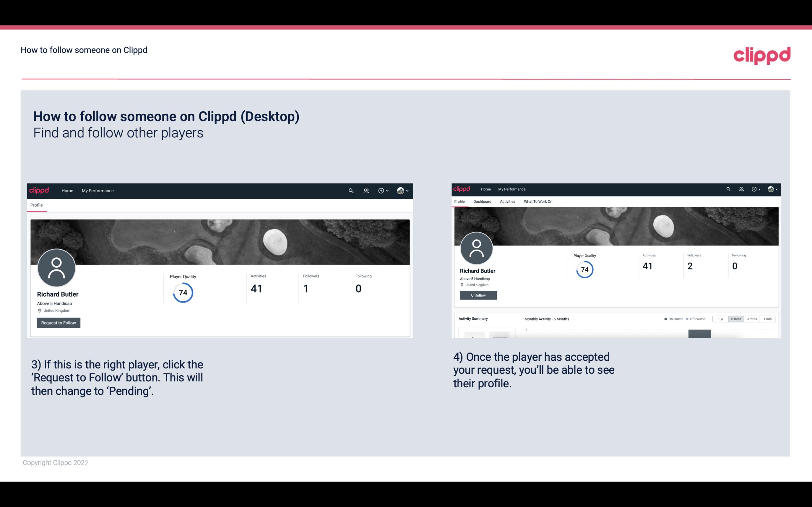
Task: Open the 'My Performance' menu item
Action: point(98,190)
